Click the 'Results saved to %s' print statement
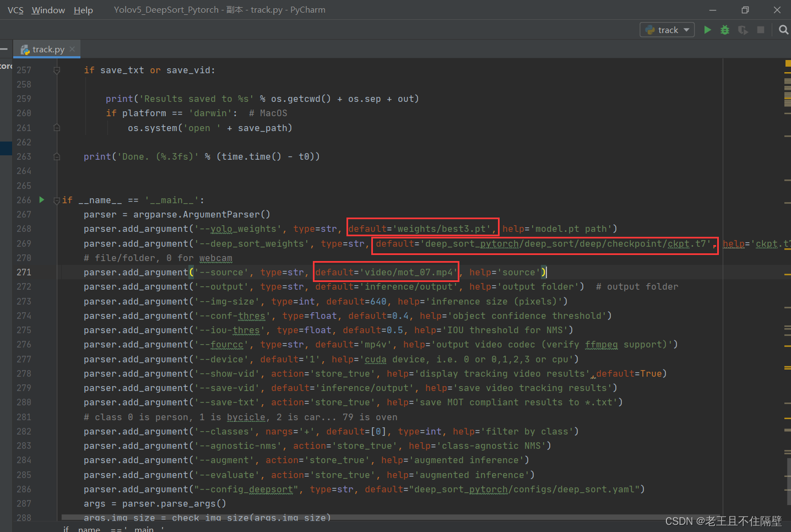The height and width of the screenshot is (532, 791). tap(262, 99)
